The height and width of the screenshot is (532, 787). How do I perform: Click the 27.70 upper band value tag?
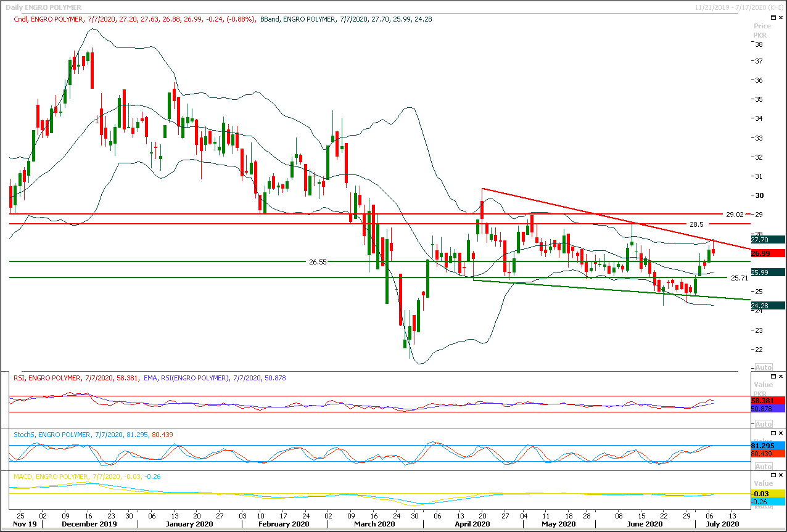pos(767,239)
